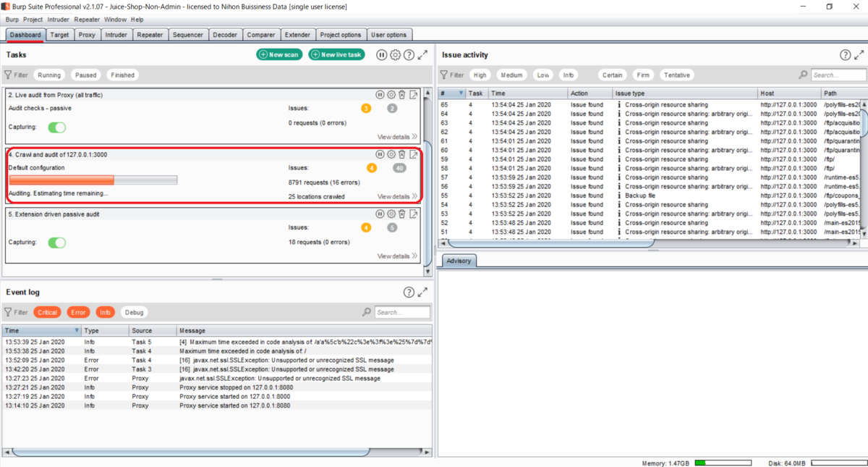868x467 pixels.
Task: Click the Disk usage bar in status bar
Action: click(x=838, y=463)
